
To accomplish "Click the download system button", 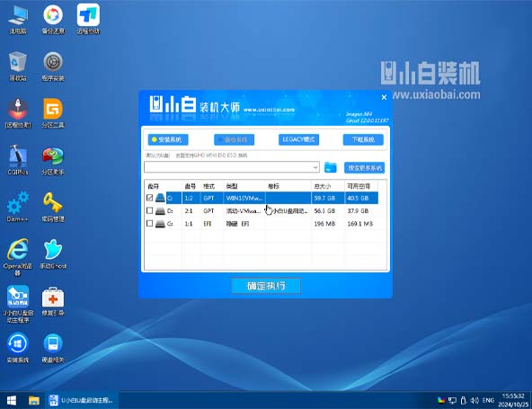I will (x=363, y=139).
